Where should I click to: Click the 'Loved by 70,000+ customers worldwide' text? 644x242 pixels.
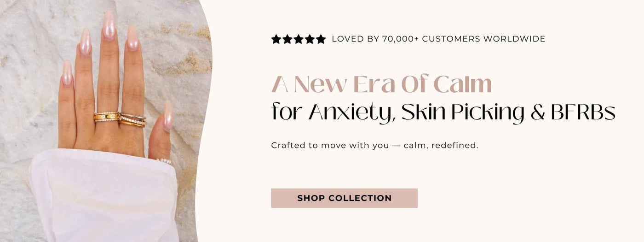click(438, 39)
